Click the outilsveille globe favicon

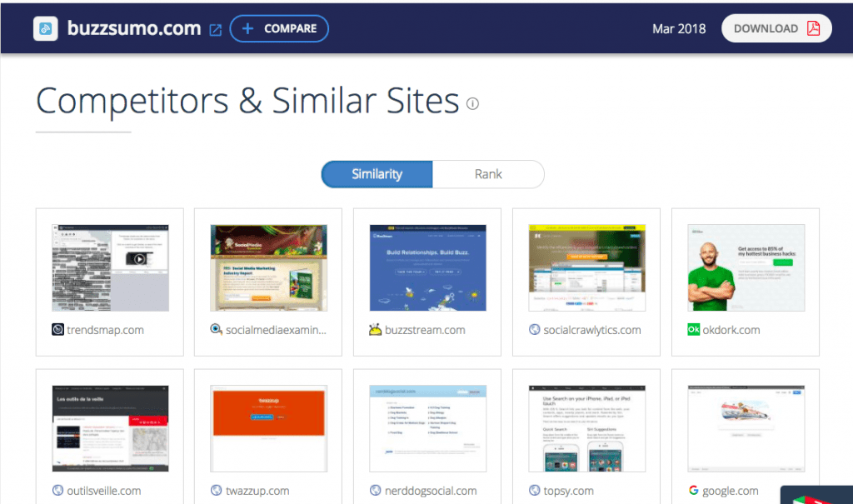click(x=57, y=490)
